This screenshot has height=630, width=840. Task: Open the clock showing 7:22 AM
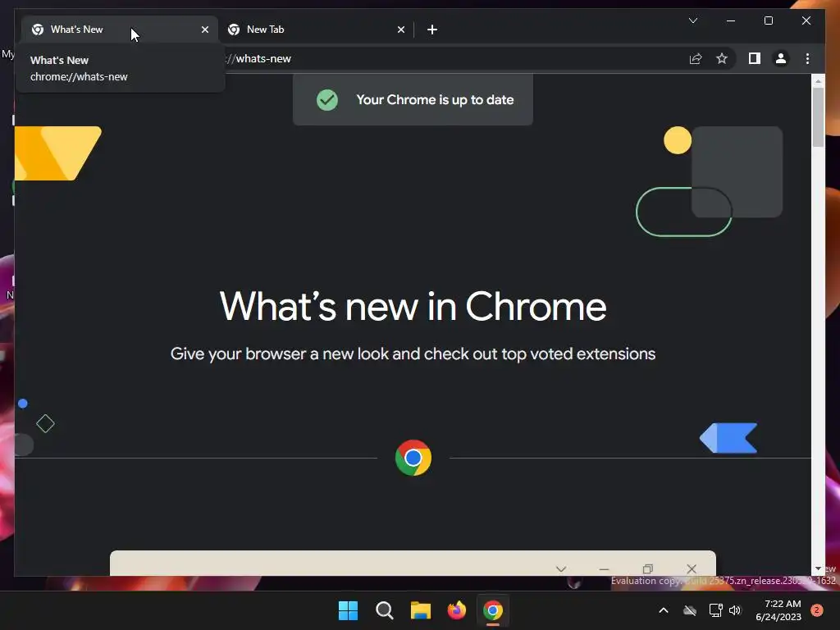click(x=778, y=610)
